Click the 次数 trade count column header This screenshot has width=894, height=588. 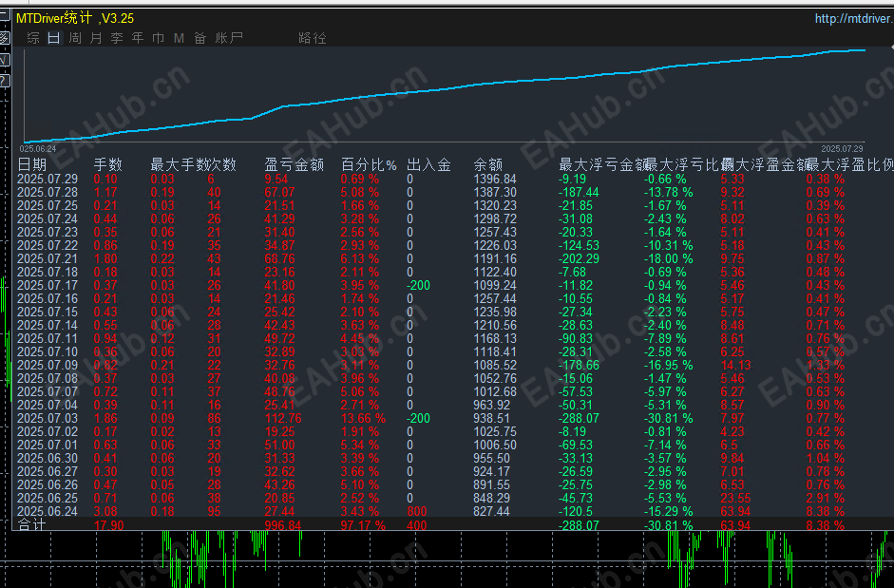(221, 165)
